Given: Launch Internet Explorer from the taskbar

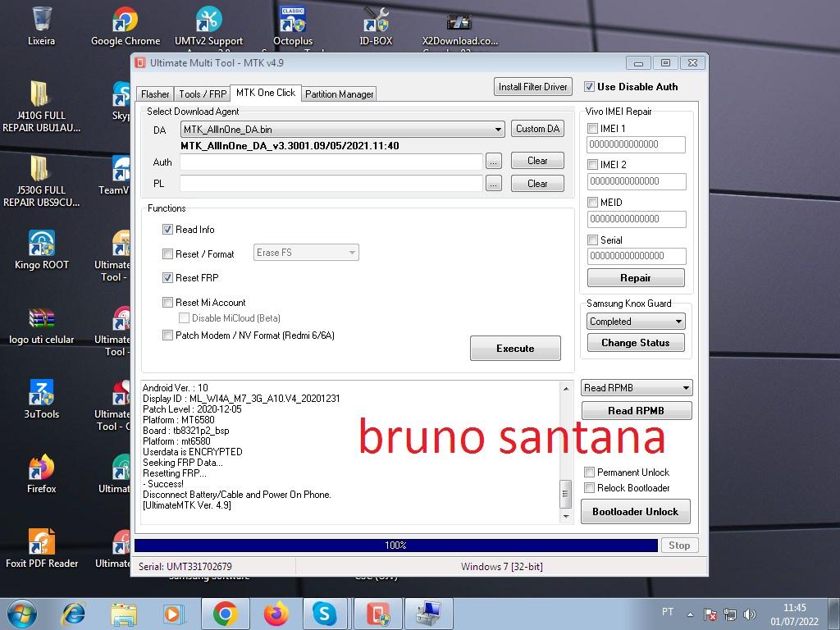Looking at the screenshot, I should click(73, 614).
